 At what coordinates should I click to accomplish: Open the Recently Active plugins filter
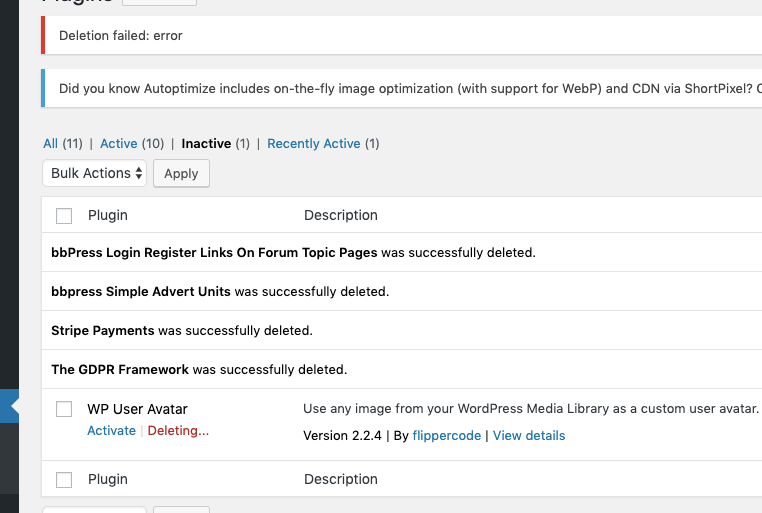click(x=313, y=144)
